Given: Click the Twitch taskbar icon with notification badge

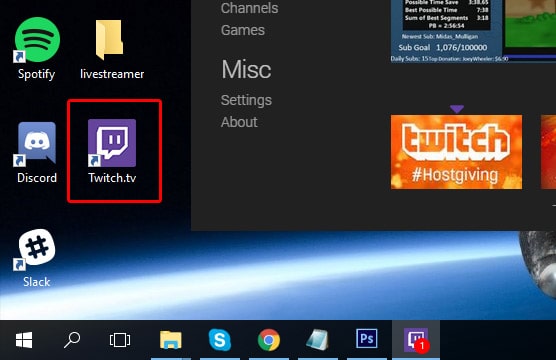Looking at the screenshot, I should point(416,340).
